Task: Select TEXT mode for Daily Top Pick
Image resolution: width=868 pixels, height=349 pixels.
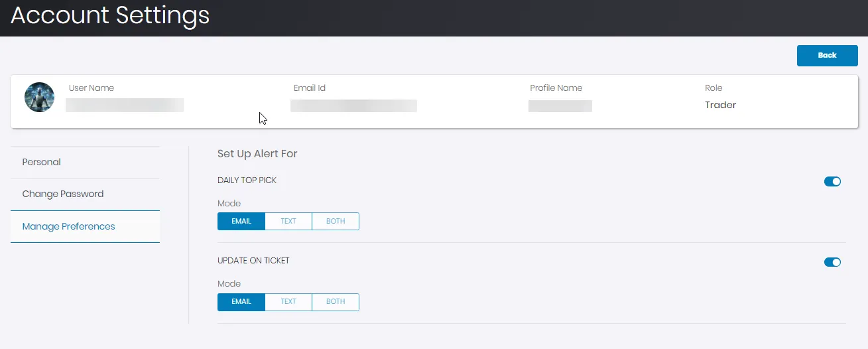Action: click(x=288, y=221)
